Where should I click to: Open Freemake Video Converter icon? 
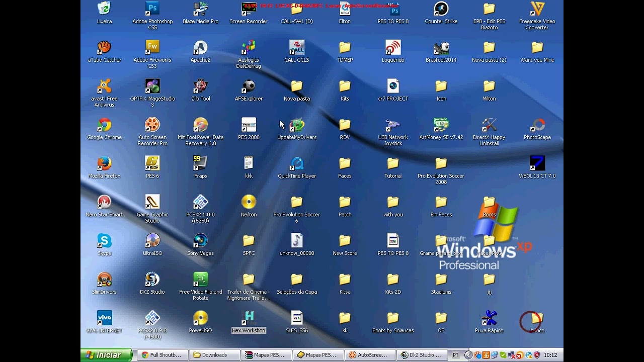pyautogui.click(x=537, y=9)
